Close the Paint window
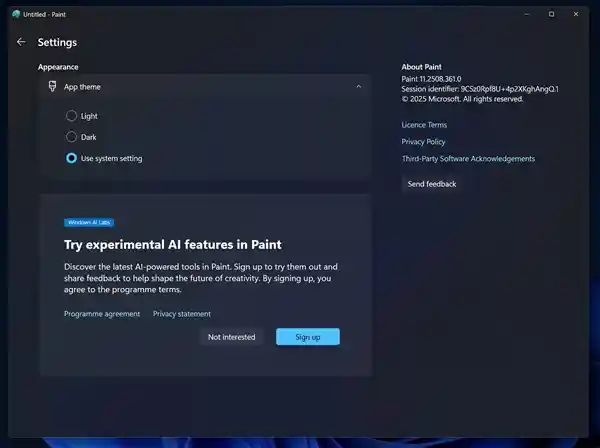Screen dimensions: 600x448 (576, 14)
